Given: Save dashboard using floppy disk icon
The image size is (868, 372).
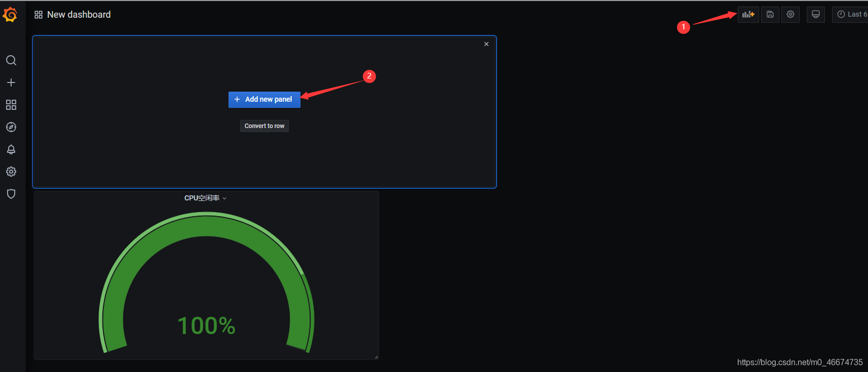Looking at the screenshot, I should click(770, 15).
